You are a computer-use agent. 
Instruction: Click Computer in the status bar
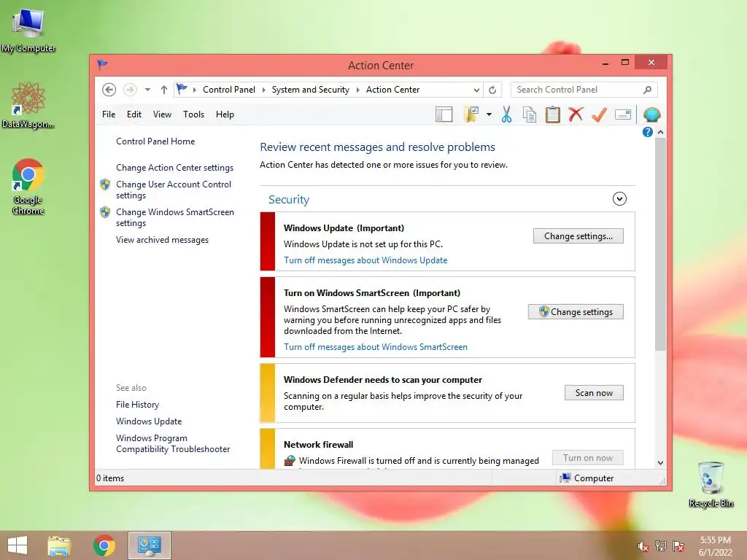click(587, 478)
